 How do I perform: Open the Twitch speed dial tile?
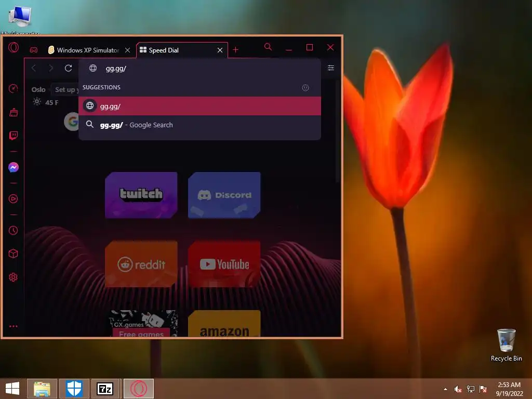pos(141,195)
